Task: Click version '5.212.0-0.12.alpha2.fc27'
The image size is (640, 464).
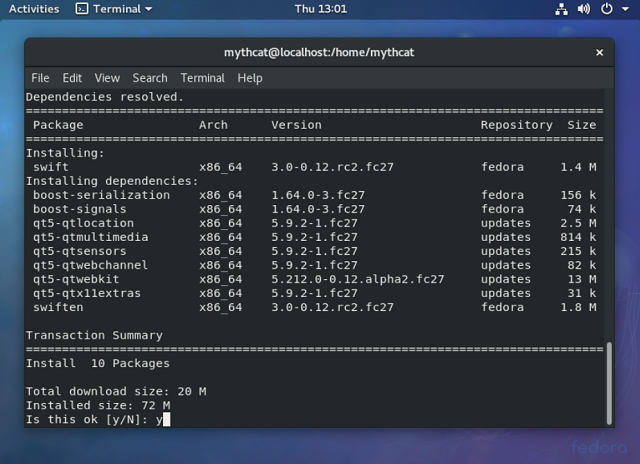Action: (358, 279)
